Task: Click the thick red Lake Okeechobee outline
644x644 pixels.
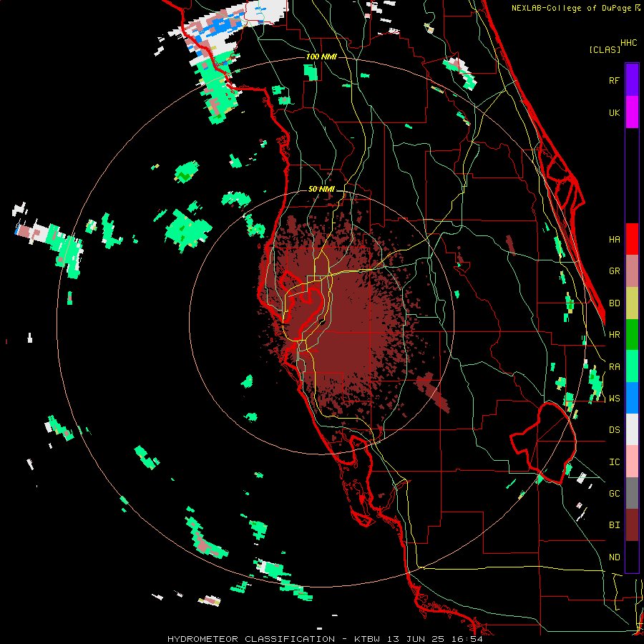Action: pos(543,444)
